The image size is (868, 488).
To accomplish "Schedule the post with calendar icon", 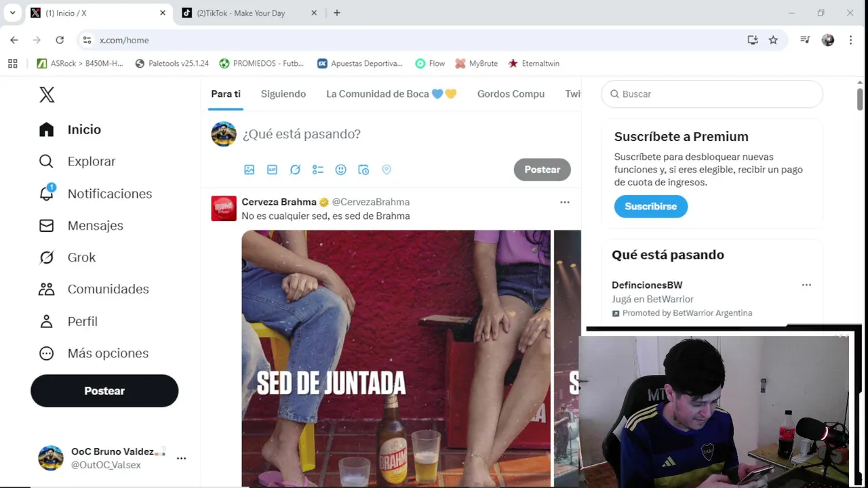I will (x=363, y=170).
